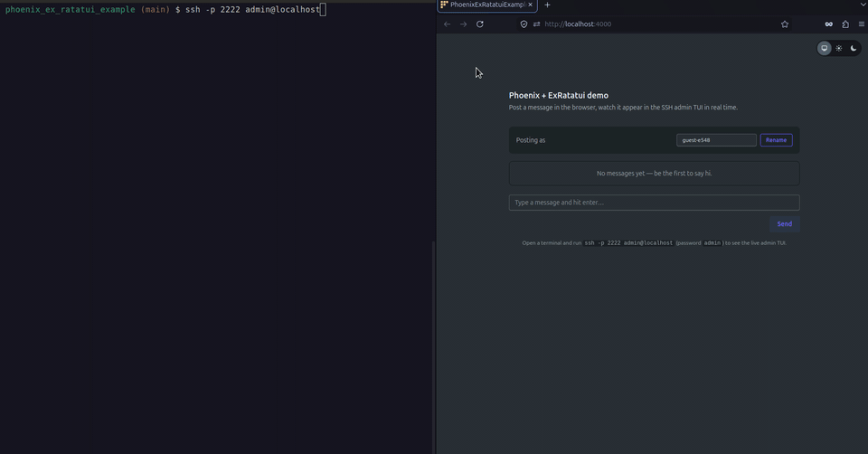Focus the 'Type a message' input
868x454 pixels.
[655, 203]
